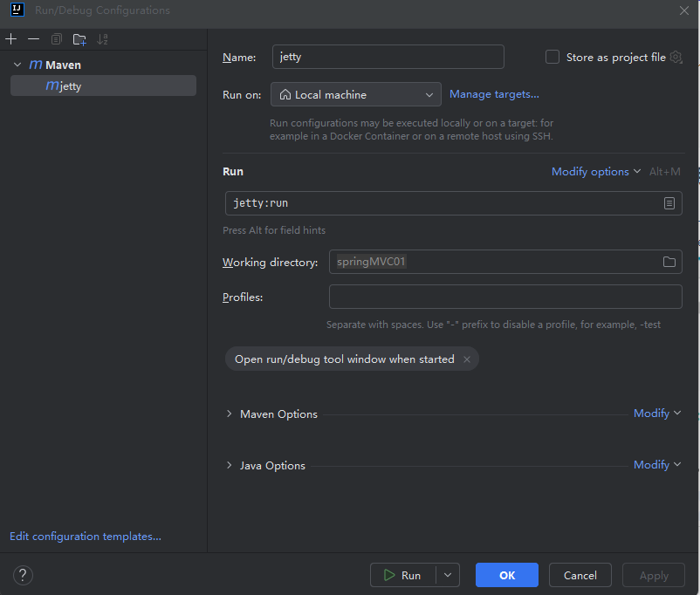This screenshot has width=700, height=595.
Task: Collapse the Maven tree group
Action: [x=17, y=65]
